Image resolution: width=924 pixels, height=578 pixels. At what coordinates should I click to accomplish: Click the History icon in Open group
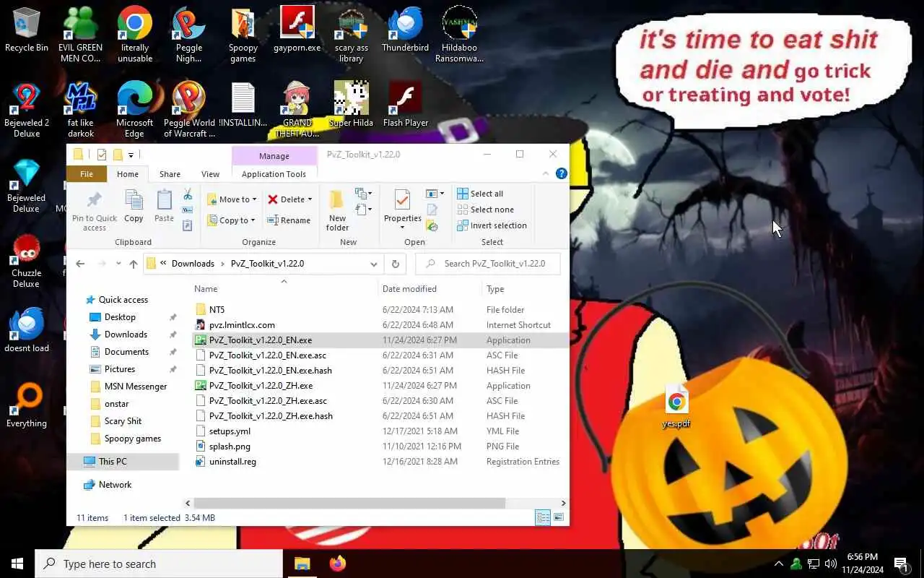432,226
